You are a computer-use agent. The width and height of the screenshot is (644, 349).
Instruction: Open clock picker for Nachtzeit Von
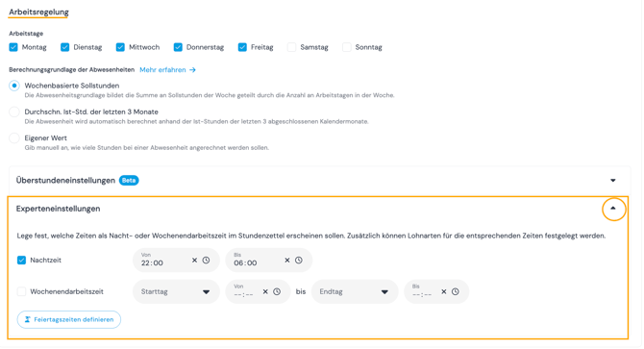tap(207, 261)
